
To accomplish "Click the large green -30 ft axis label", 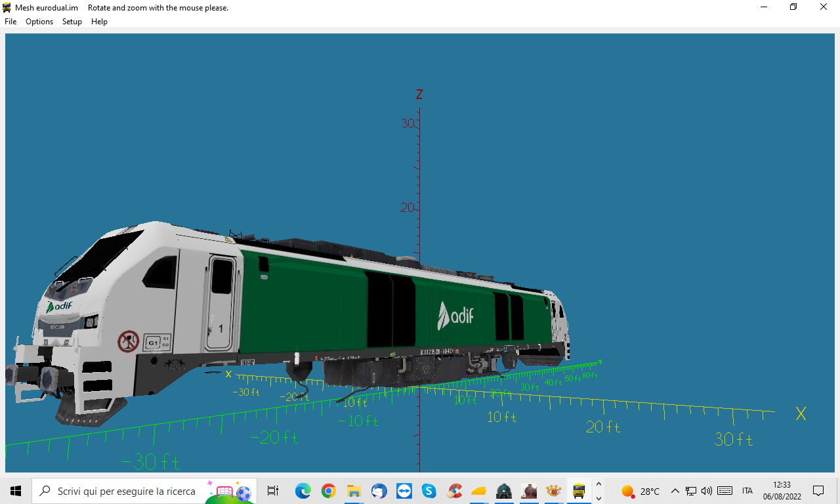I will click(x=150, y=462).
